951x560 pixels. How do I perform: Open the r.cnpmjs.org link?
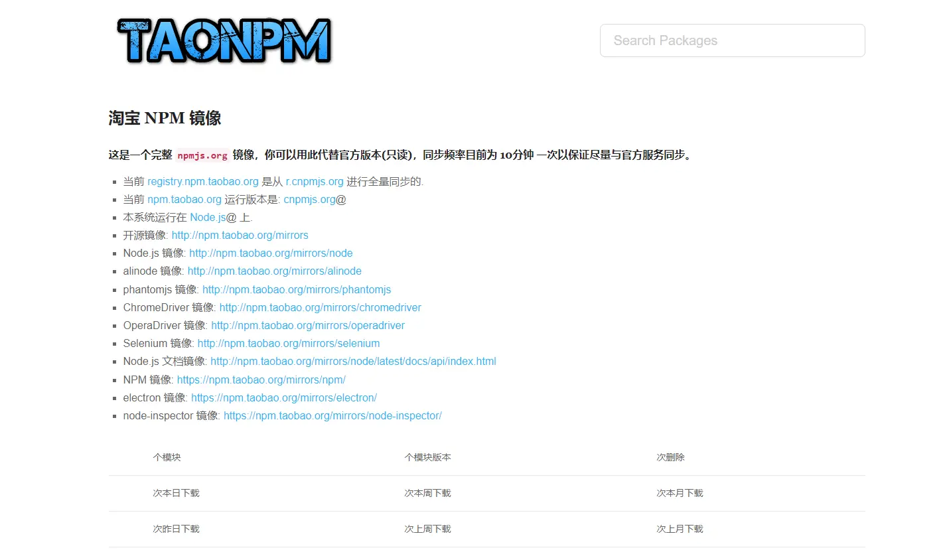[x=315, y=181]
